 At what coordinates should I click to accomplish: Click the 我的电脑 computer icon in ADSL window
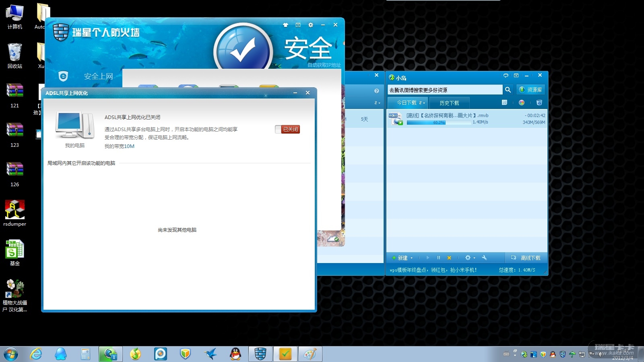75,125
